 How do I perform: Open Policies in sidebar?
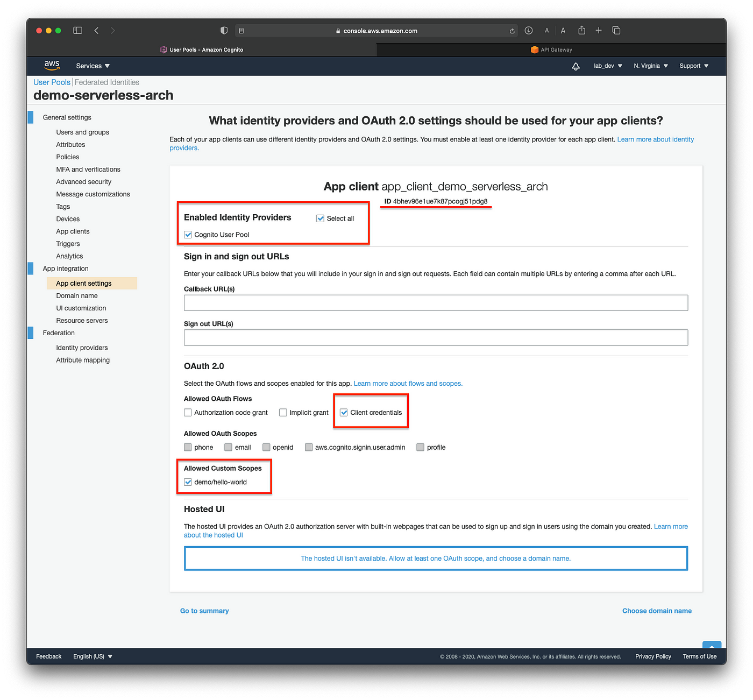[68, 157]
